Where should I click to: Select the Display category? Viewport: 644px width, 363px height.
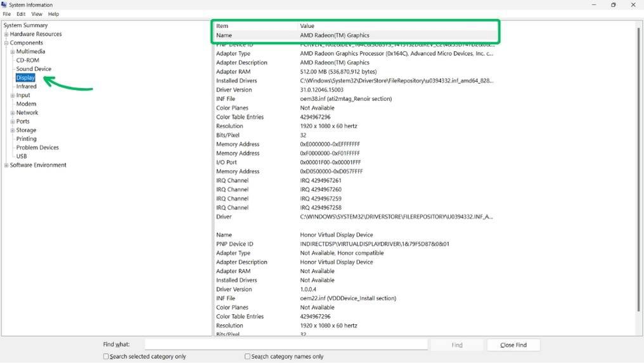point(25,77)
